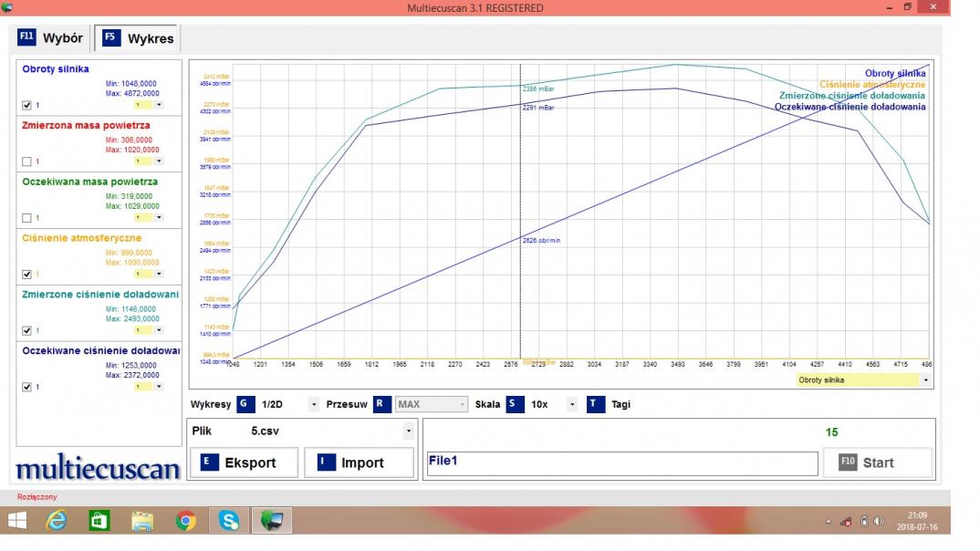Click the 2386 mBar cursor value label
Image resolution: width=980 pixels, height=551 pixels.
coord(538,89)
